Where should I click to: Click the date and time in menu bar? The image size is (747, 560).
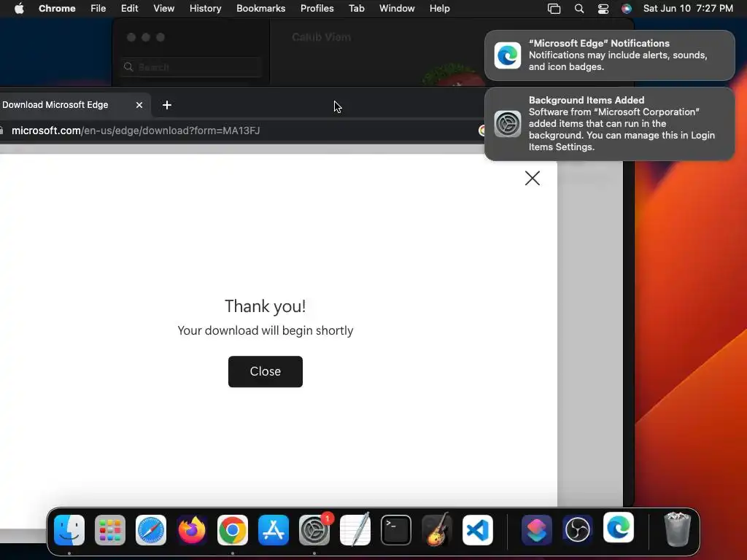coord(688,9)
